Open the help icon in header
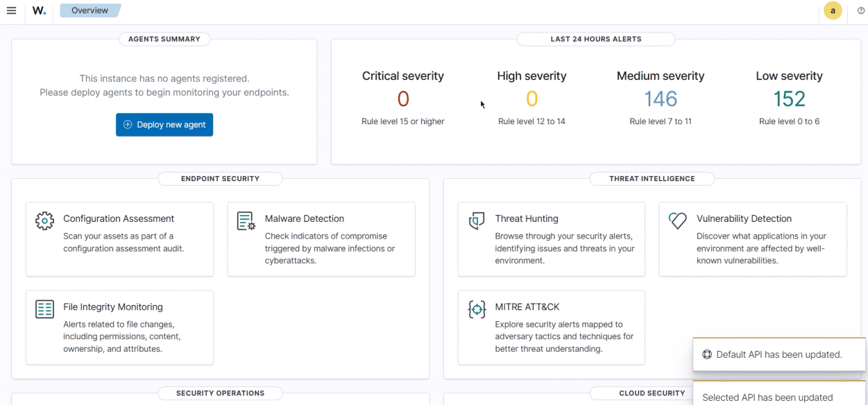 (x=861, y=10)
